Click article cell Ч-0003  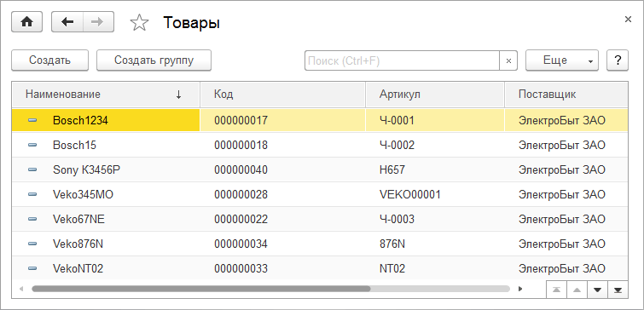coord(434,220)
